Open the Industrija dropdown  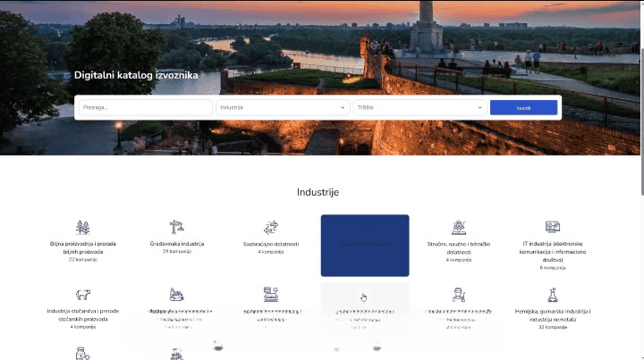[x=283, y=107]
